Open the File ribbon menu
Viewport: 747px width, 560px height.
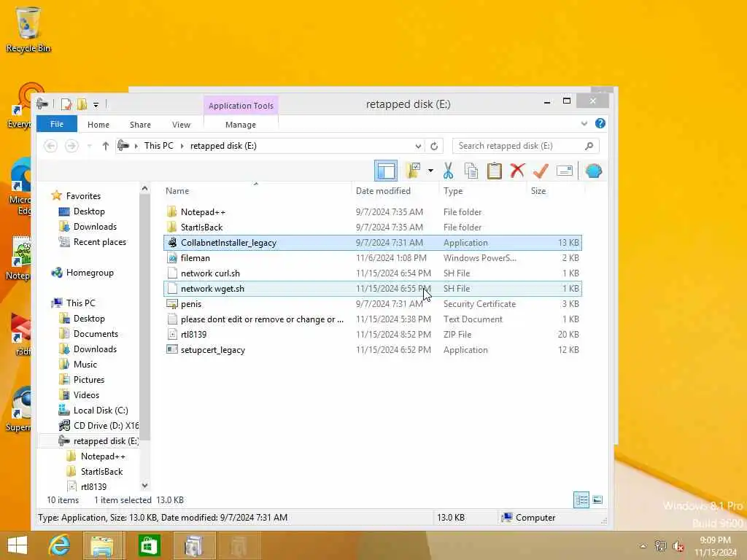pyautogui.click(x=57, y=124)
